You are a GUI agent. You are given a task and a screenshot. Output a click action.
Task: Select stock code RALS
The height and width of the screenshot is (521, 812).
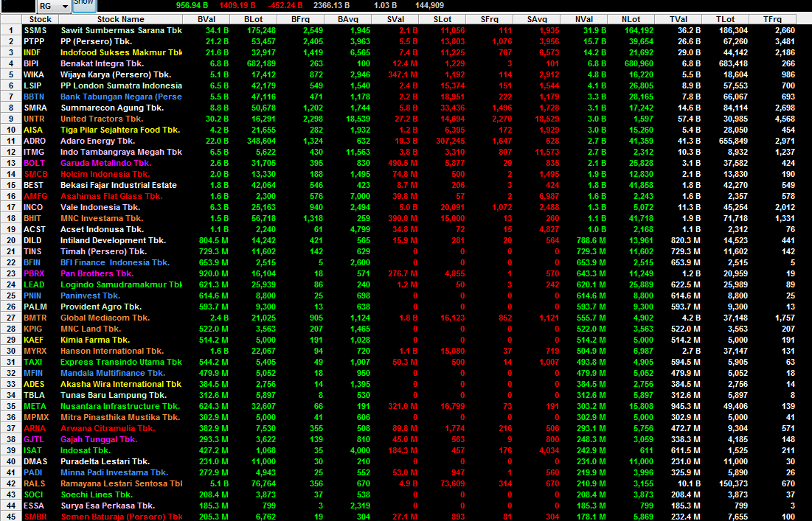click(34, 483)
